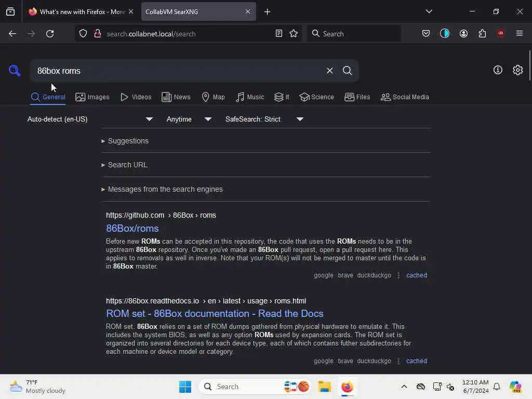Toggle reader view icon in address bar
Viewport: 532px width, 399px height.
tap(279, 34)
